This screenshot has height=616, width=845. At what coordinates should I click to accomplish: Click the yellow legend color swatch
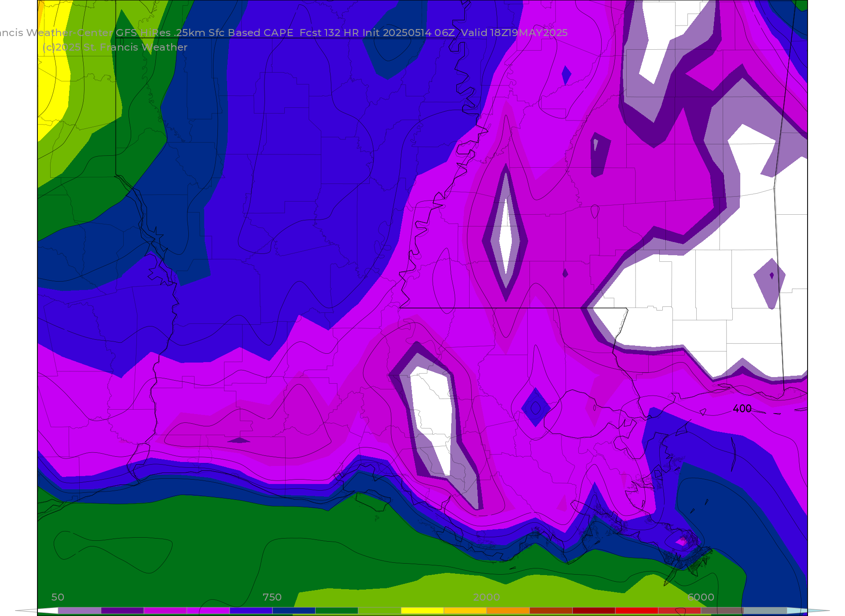tap(422, 611)
